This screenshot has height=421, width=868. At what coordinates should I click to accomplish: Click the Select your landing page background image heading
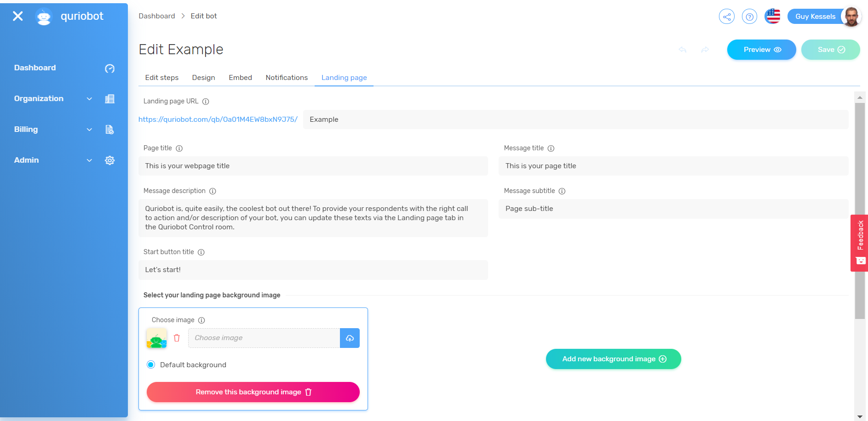tap(212, 295)
